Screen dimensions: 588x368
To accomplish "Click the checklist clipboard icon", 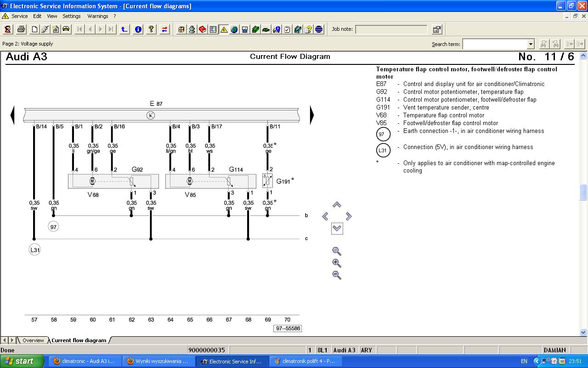I will [x=287, y=29].
